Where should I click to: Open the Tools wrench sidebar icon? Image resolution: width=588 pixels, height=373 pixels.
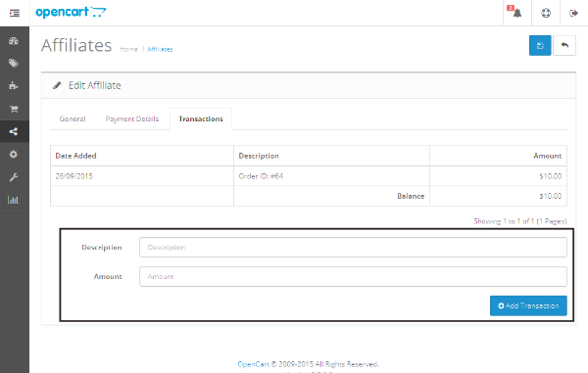(x=14, y=177)
